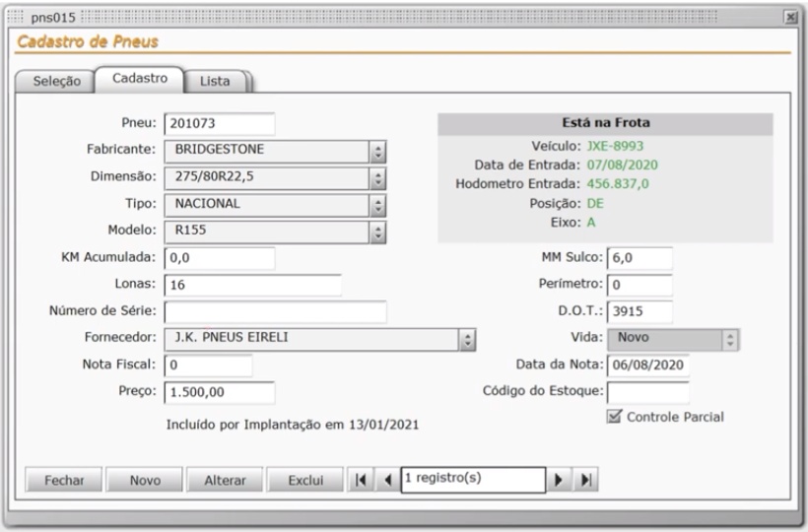Click the '1 registro(s)' record counter field

click(473, 480)
